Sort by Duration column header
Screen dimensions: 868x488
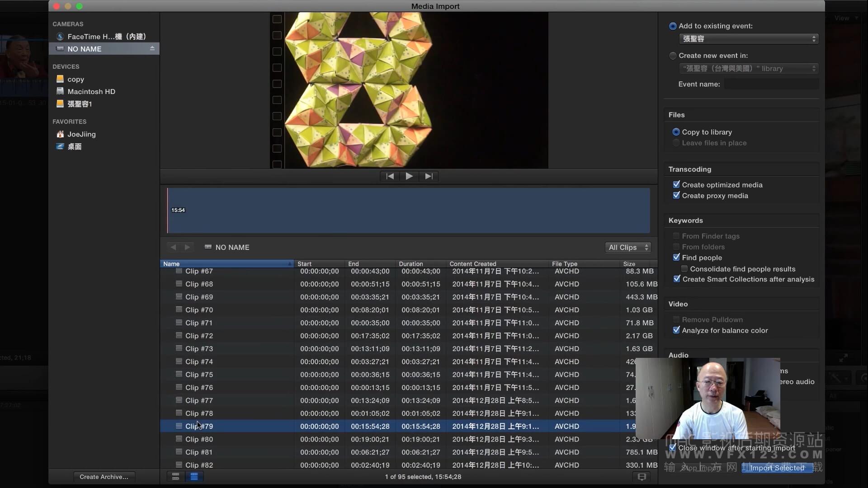421,263
